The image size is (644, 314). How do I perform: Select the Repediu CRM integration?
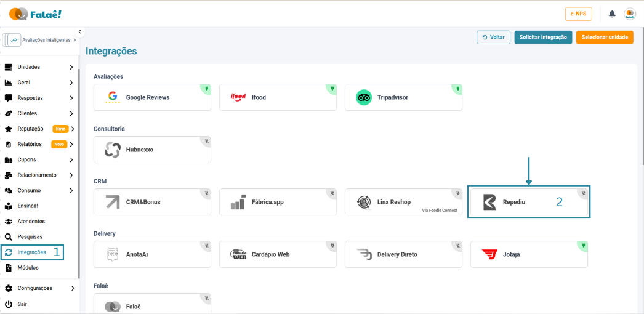(528, 202)
